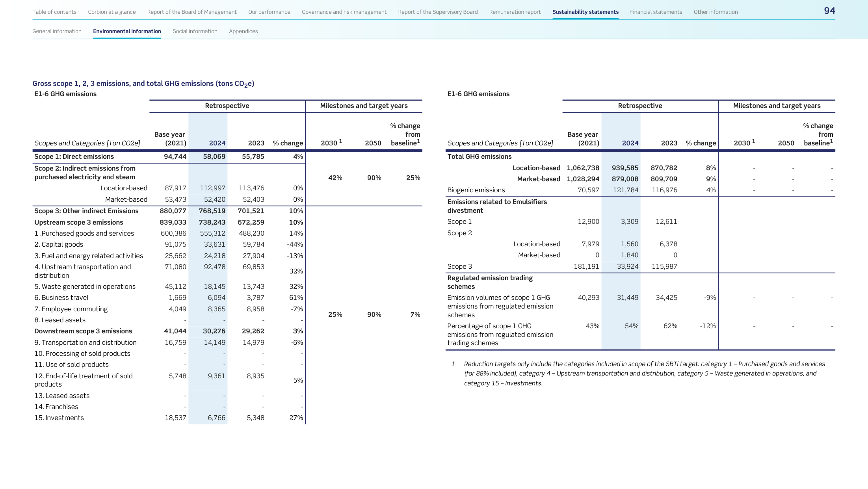Click page number 94

point(829,11)
